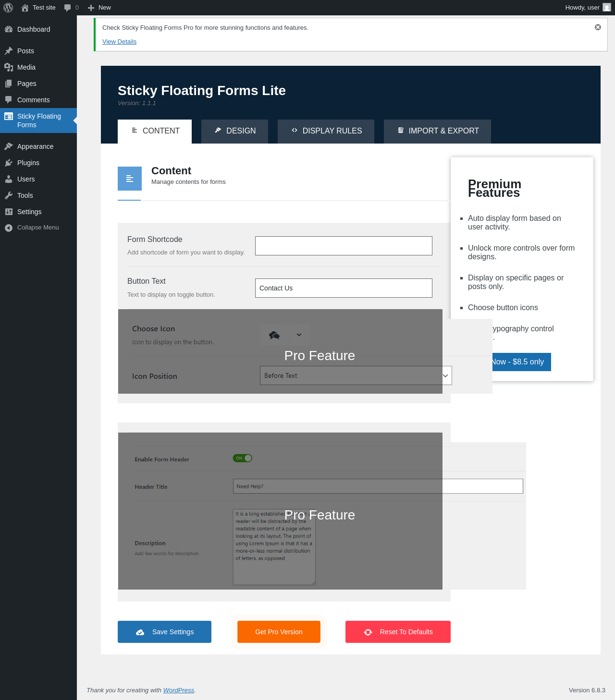Click the Header Title field

click(x=378, y=486)
